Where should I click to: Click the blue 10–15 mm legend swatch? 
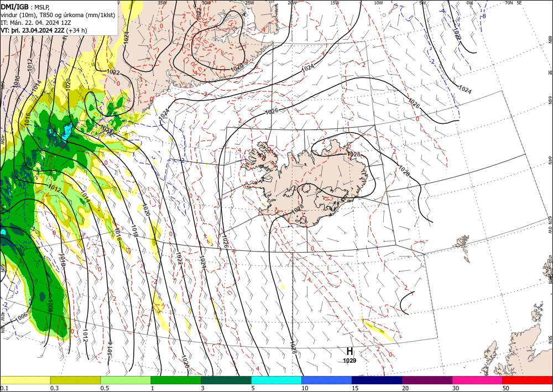pos(327,380)
